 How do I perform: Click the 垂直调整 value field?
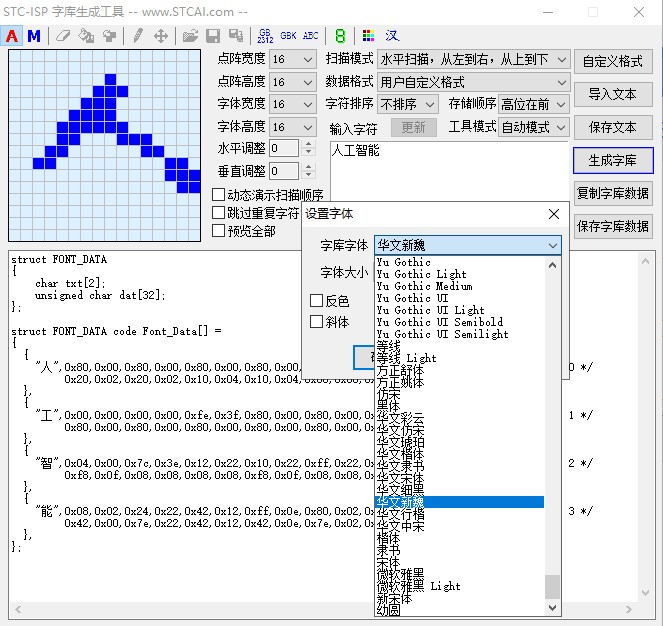(x=284, y=171)
